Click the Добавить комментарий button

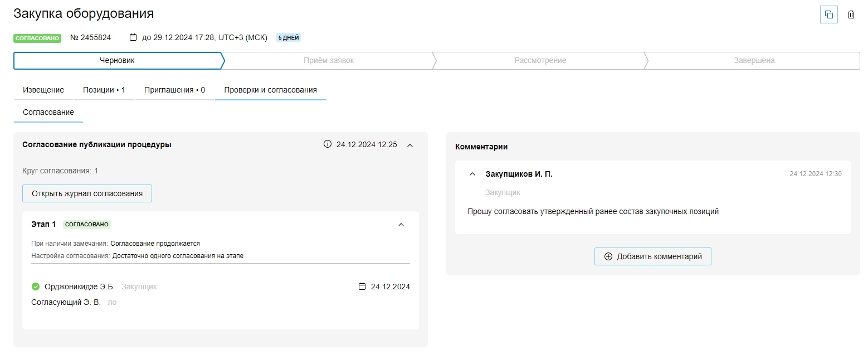652,256
